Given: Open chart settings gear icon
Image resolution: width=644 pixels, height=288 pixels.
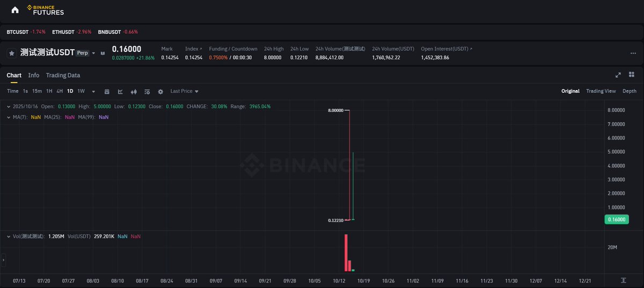Looking at the screenshot, I should point(160,91).
